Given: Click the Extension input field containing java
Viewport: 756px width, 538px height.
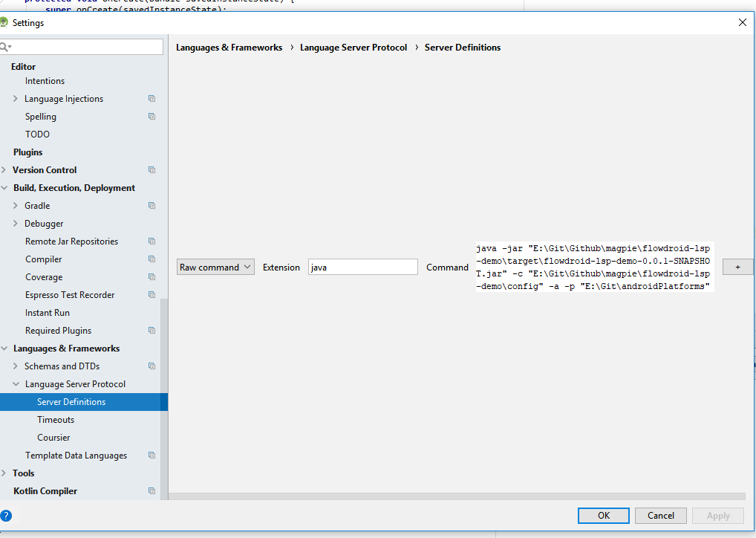Looking at the screenshot, I should 363,267.
